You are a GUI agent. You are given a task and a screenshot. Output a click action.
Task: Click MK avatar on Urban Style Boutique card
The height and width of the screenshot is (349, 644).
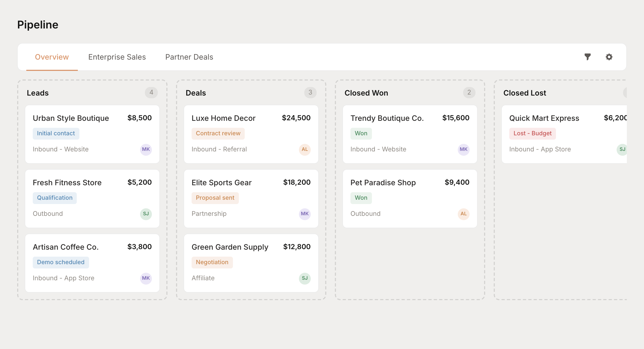coord(146,150)
